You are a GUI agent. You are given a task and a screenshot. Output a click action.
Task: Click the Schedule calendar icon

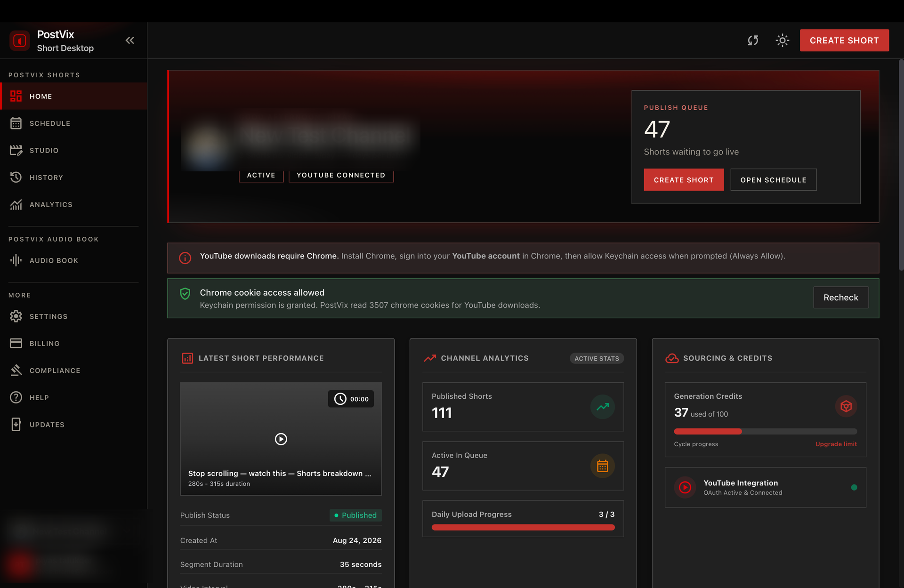click(x=16, y=123)
